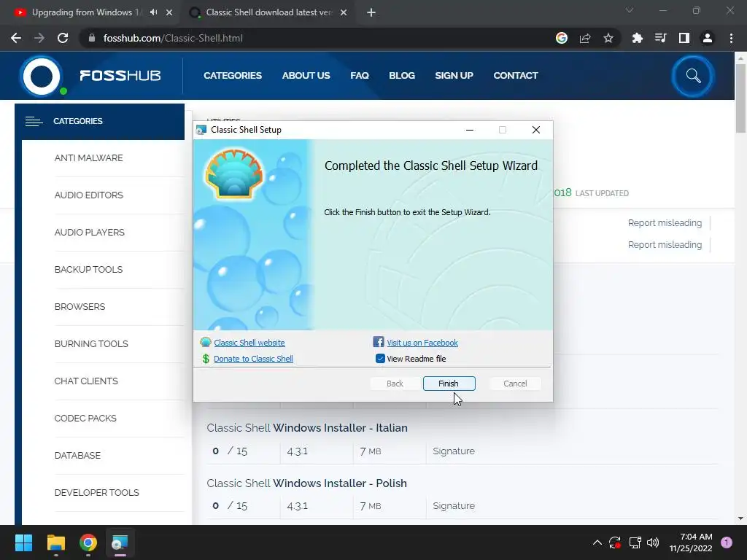Open File Explorer from the taskbar
The width and height of the screenshot is (747, 560).
point(55,542)
